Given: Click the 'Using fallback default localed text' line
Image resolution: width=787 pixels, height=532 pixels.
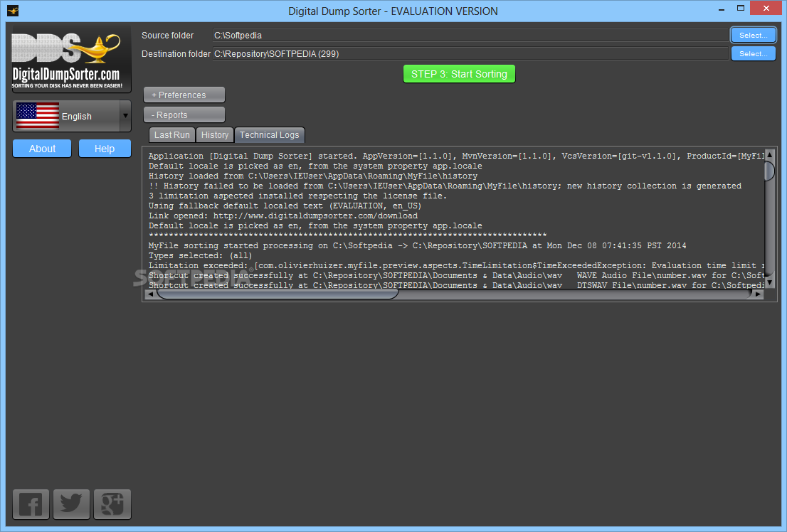Looking at the screenshot, I should [x=285, y=206].
